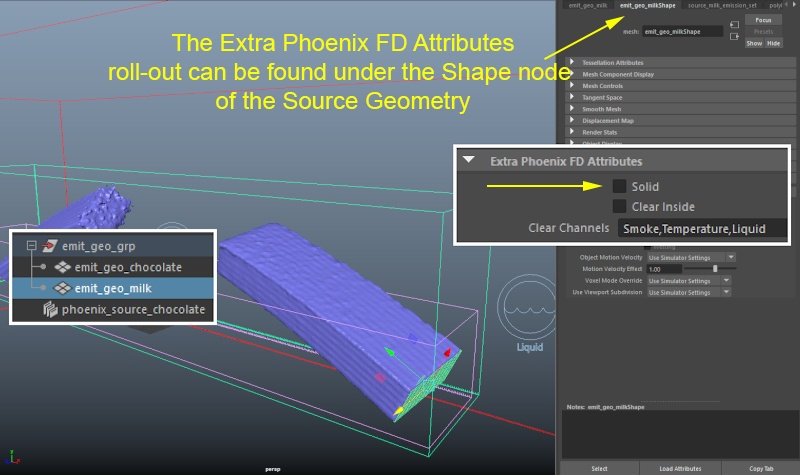Click the Voxel Mode Override label
800x475 pixels.
coord(613,281)
